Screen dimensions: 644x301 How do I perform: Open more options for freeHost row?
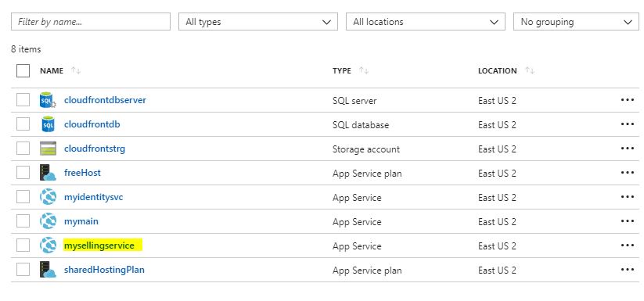pyautogui.click(x=628, y=172)
